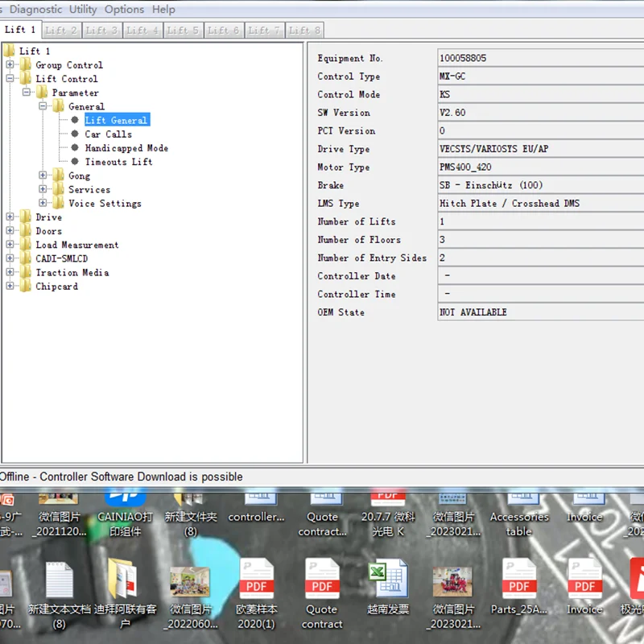Collapse the Lift Control tree node
Viewport: 644px width, 644px height.
[10, 79]
